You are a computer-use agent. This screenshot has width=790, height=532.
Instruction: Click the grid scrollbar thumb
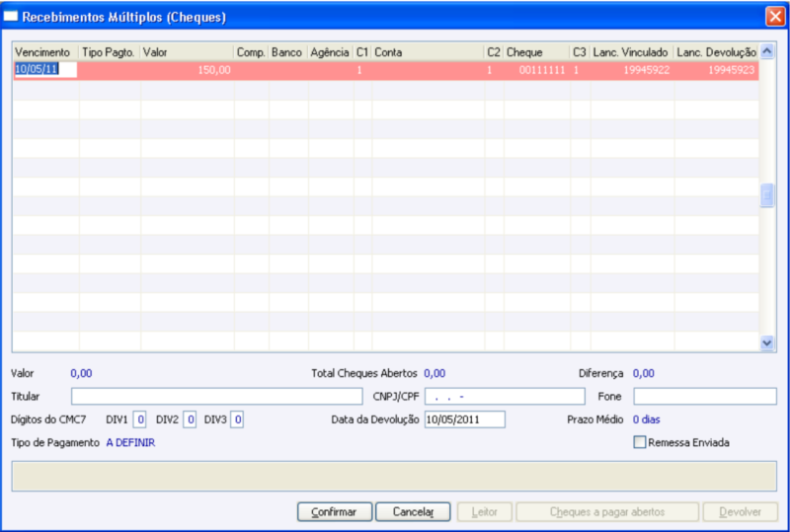pyautogui.click(x=767, y=195)
